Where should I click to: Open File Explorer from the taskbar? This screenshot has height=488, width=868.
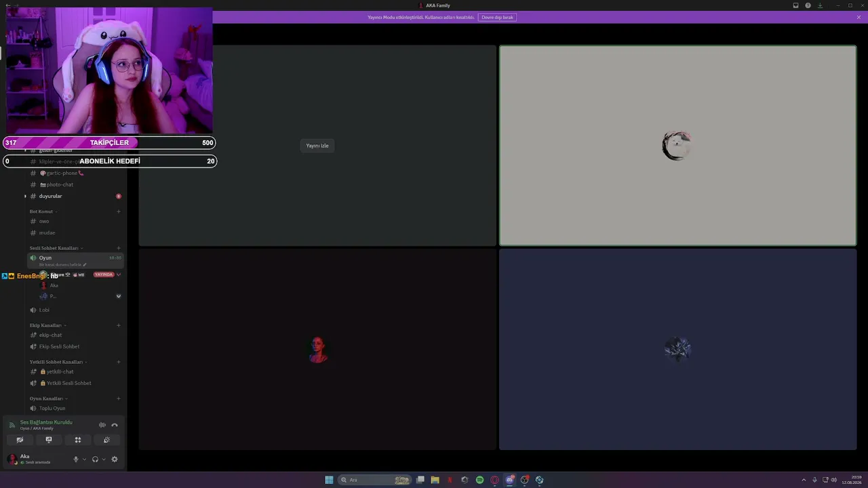pyautogui.click(x=435, y=480)
